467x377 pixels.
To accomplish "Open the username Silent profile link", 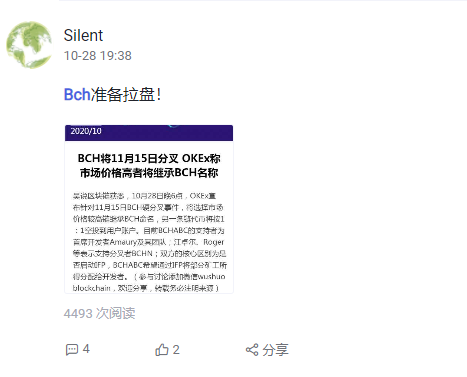I will pyautogui.click(x=83, y=35).
